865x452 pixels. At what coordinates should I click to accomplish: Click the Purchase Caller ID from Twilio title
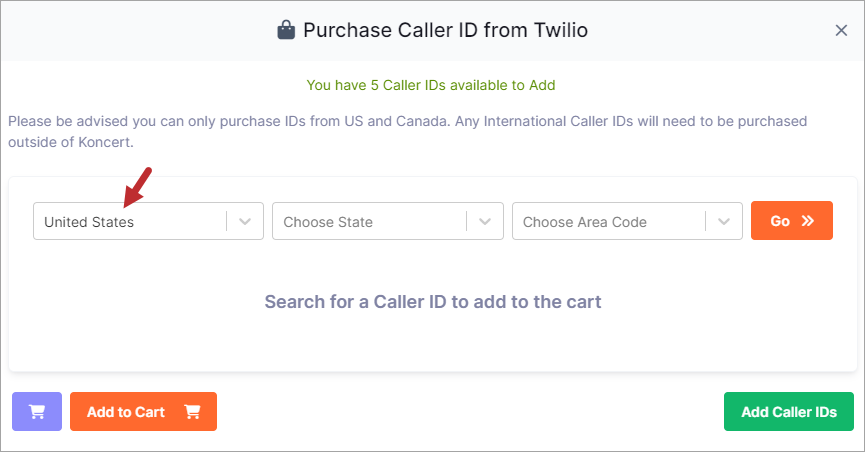click(445, 30)
